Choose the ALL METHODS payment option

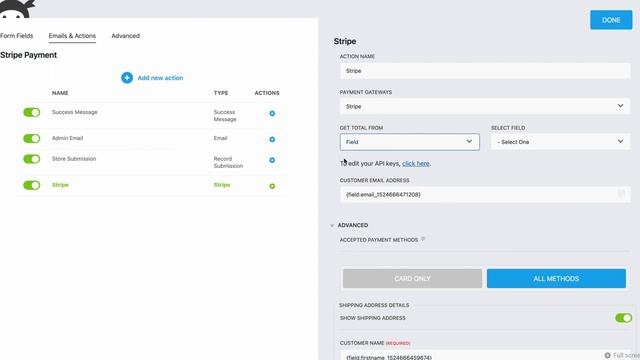(x=556, y=278)
